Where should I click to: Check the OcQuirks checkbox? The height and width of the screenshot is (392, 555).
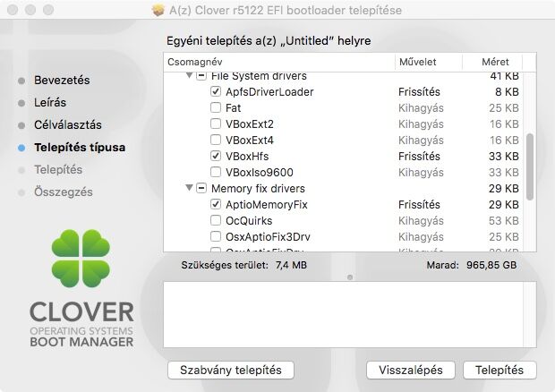point(216,220)
